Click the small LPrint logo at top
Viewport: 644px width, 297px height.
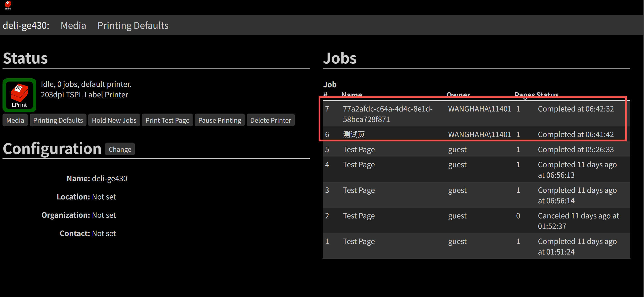click(8, 5)
